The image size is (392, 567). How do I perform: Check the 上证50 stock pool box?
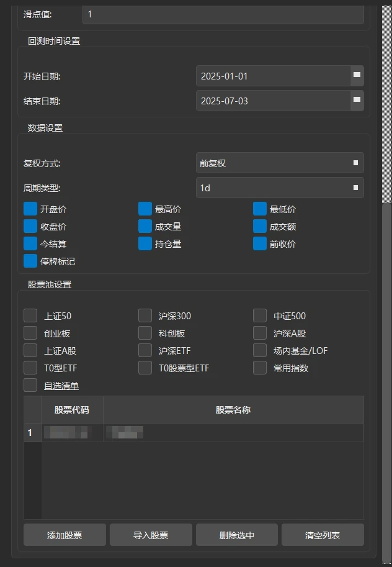(x=30, y=315)
